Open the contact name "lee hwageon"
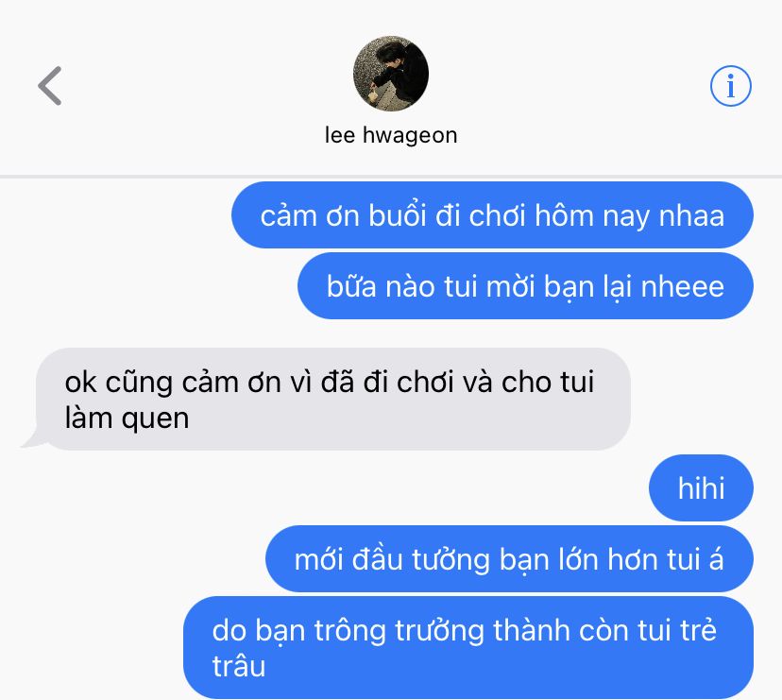Viewport: 782px width, 700px height. point(390,135)
